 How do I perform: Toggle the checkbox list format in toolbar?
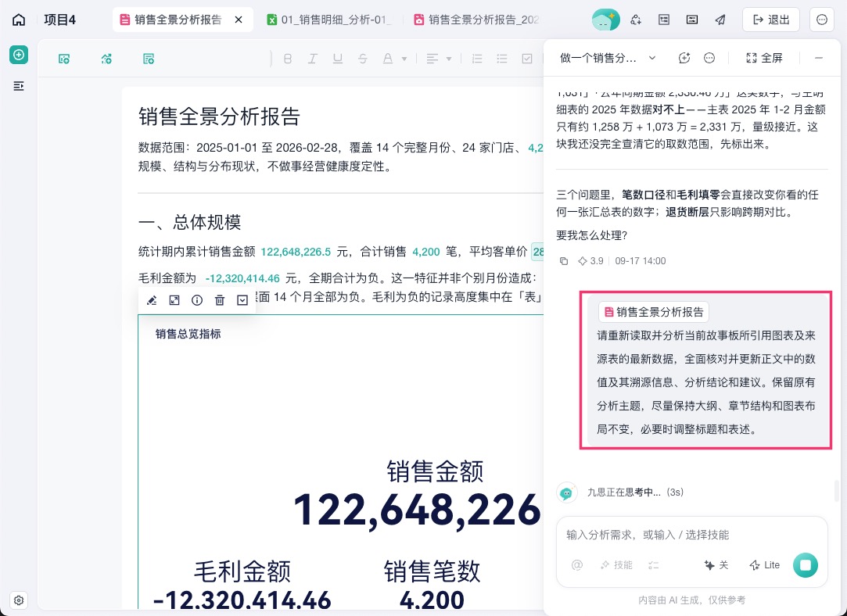[x=527, y=59]
